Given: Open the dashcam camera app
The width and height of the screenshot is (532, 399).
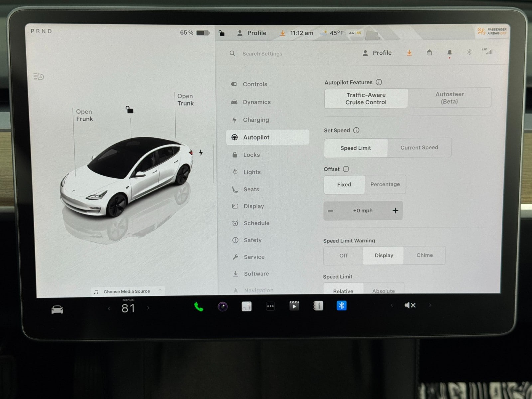Looking at the screenshot, I should pos(222,306).
